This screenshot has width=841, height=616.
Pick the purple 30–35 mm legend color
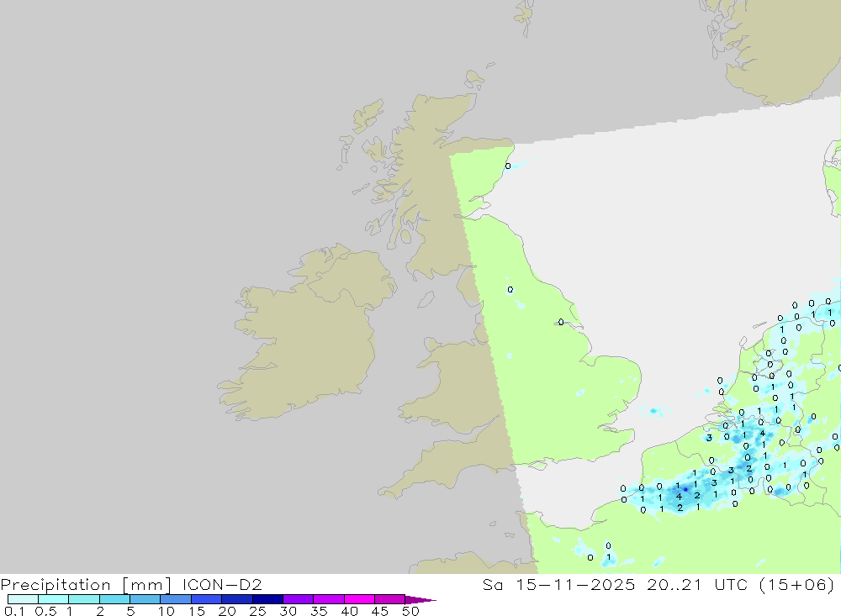298,599
